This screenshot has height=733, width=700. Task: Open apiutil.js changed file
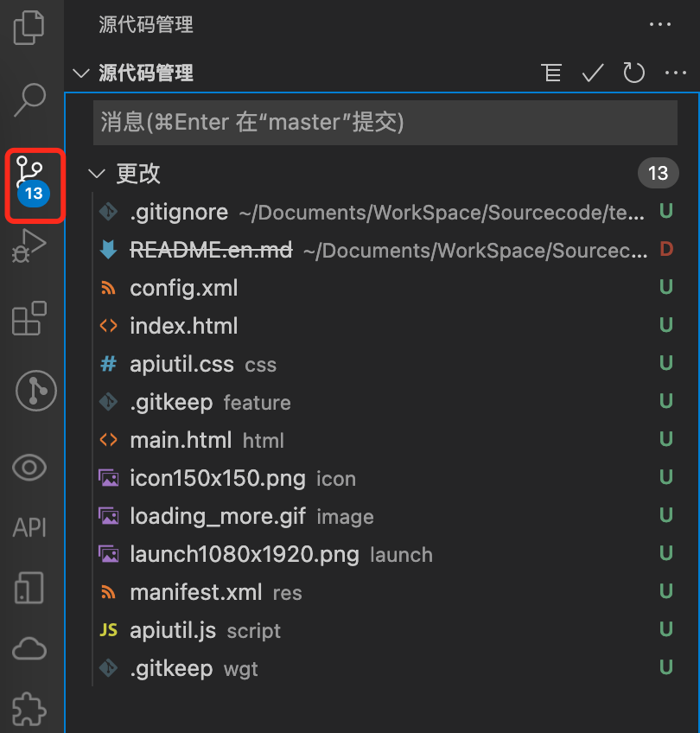(173, 630)
